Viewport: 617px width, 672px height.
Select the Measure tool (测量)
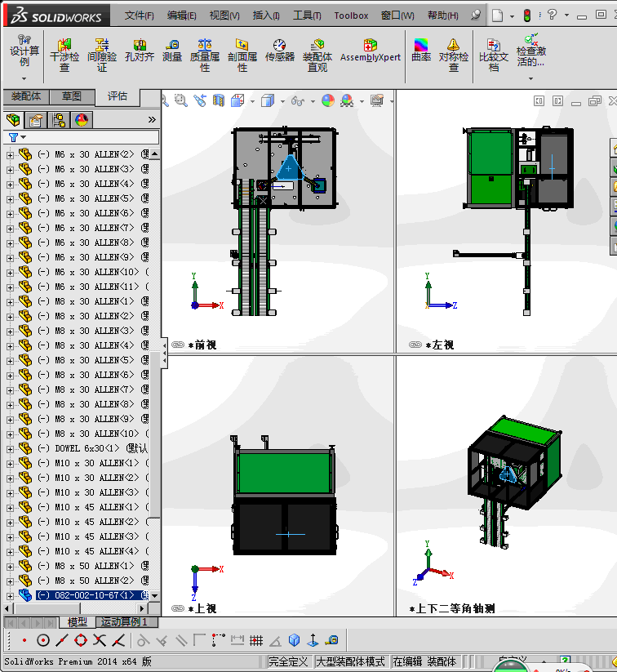pyautogui.click(x=172, y=51)
